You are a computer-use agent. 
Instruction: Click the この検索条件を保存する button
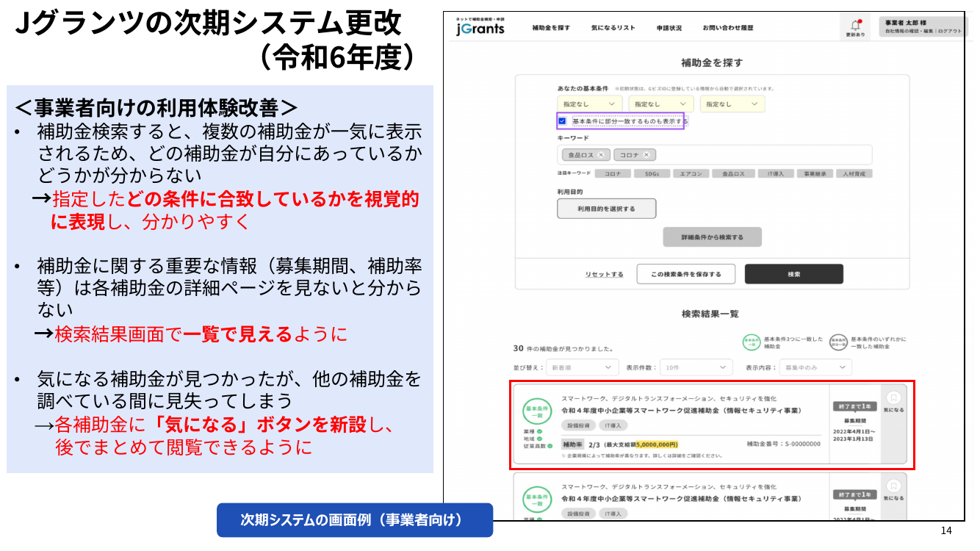click(x=685, y=274)
